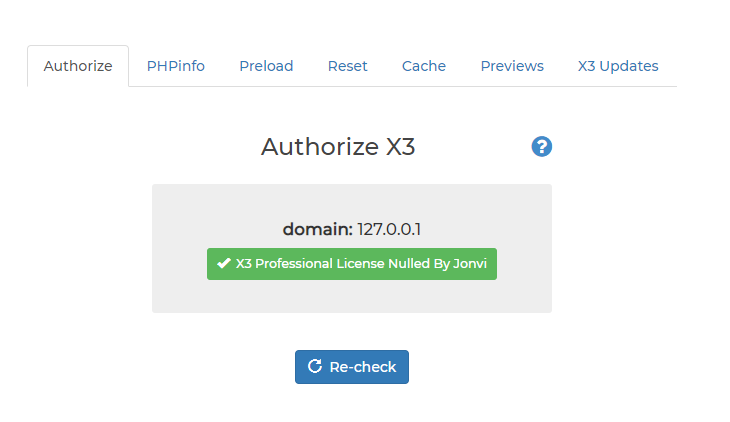Viewport: 730px width, 422px height.
Task: Click the 127.0.0.1 domain value
Action: pos(389,229)
